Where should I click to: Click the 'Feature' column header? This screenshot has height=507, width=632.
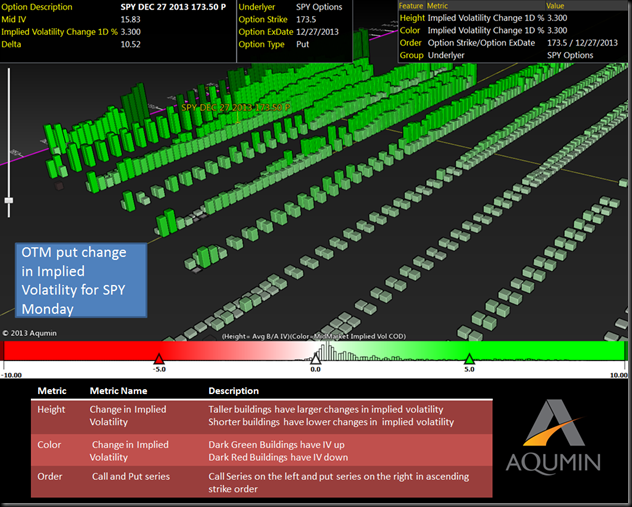(x=411, y=6)
